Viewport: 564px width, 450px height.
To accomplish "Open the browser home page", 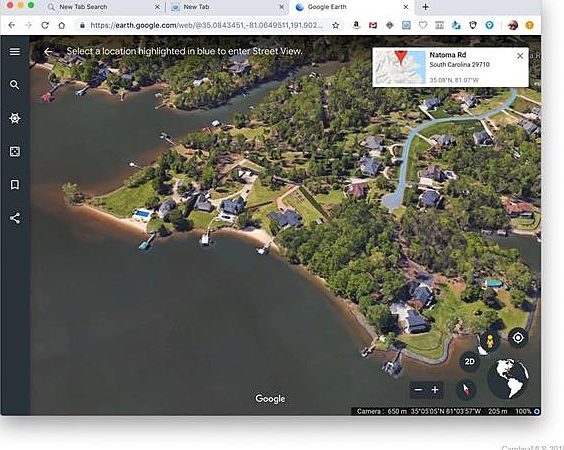I will click(62, 25).
